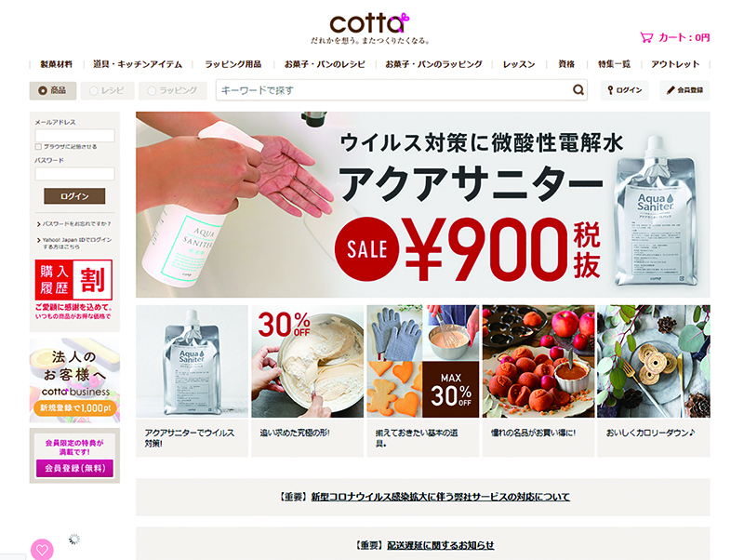Open the 配送遅延に関するお知らせ link
Screen dimensions: 744x560
(440, 545)
